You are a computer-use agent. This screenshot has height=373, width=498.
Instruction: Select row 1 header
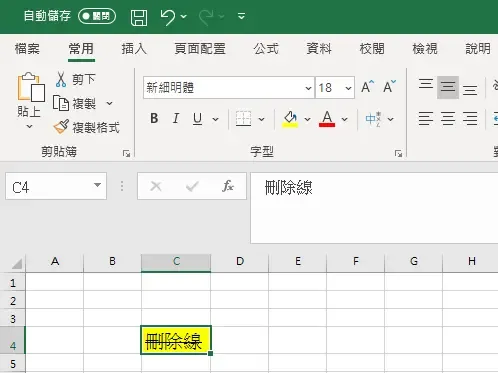(13, 283)
